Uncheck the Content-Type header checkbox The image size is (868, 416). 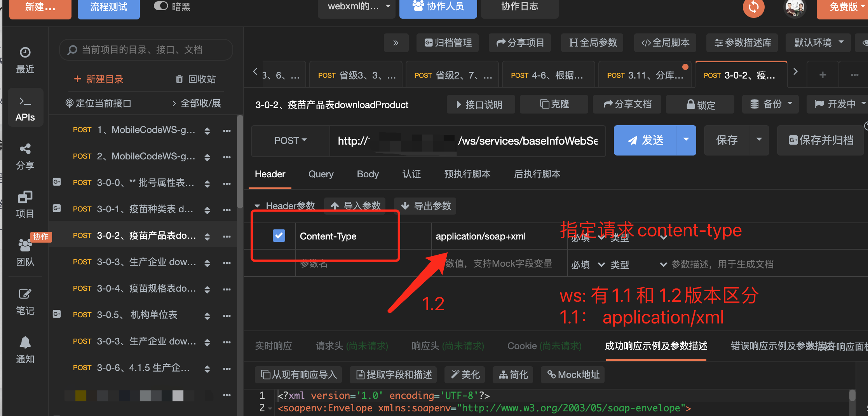(x=279, y=236)
